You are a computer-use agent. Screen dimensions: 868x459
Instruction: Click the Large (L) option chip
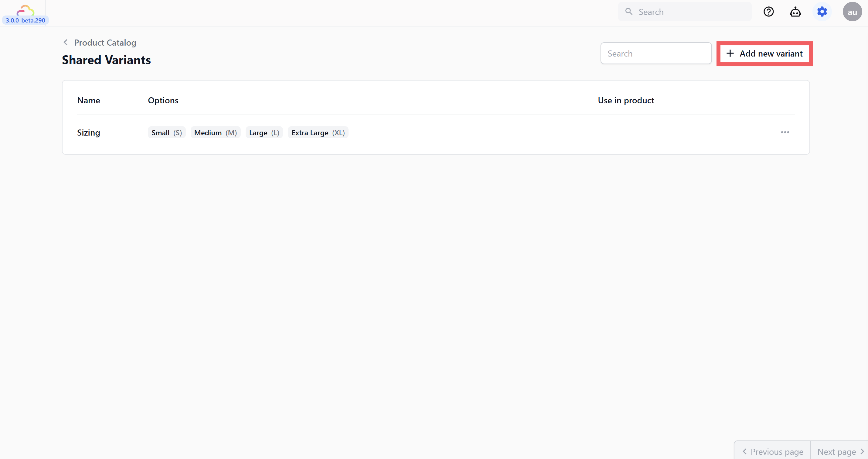264,133
